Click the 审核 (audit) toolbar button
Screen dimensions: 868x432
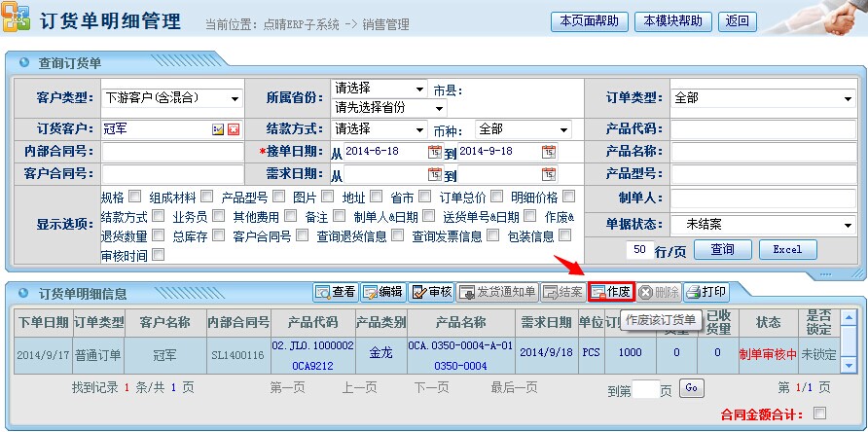[x=431, y=291]
